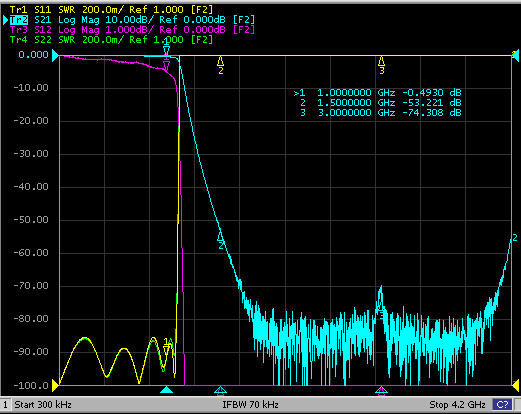
Task: Click yellow marker 2 at top of graph
Action: [220, 65]
